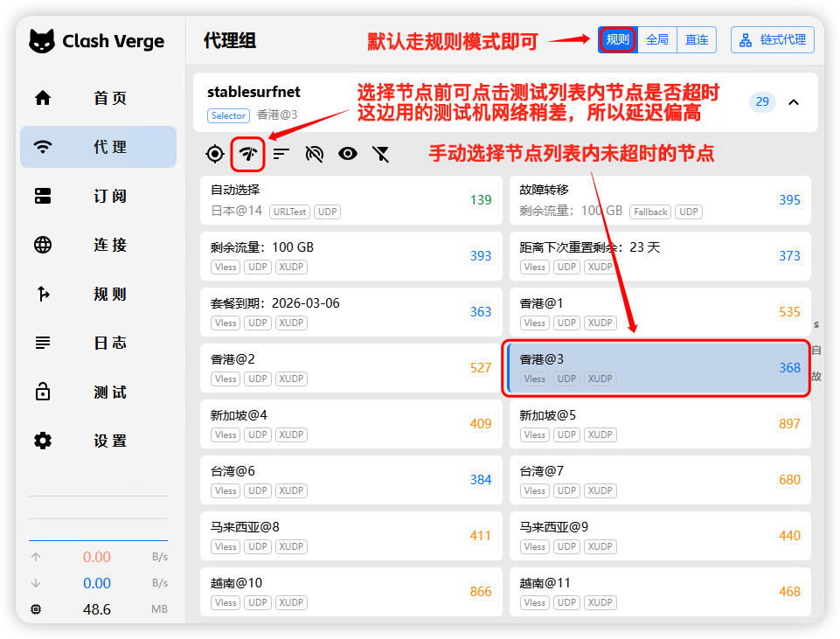Open the 链式代理 chain proxy button
The image size is (840, 639).
tap(773, 39)
